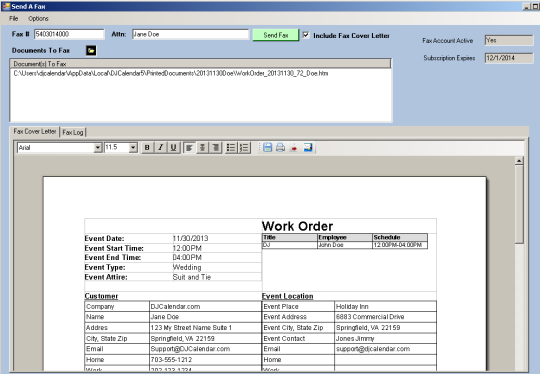The image size is (540, 374).
Task: Click the vertical scrollbar thumb in preview
Action: [519, 204]
